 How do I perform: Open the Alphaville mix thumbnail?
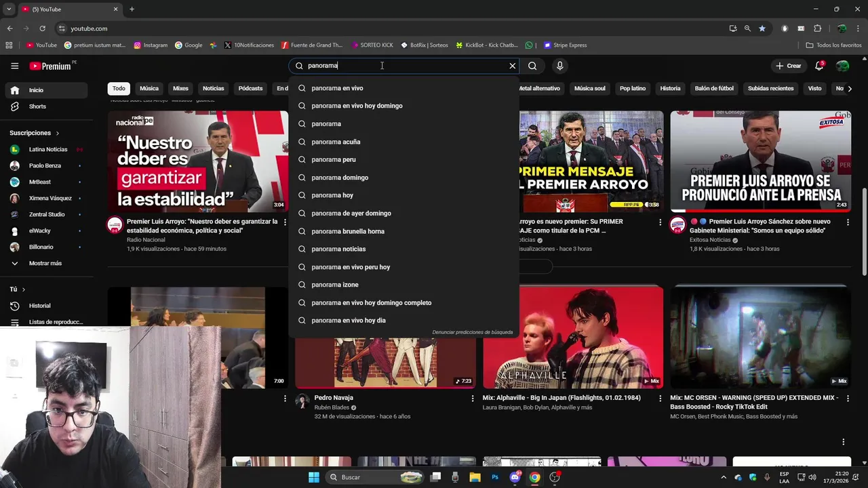(x=573, y=337)
